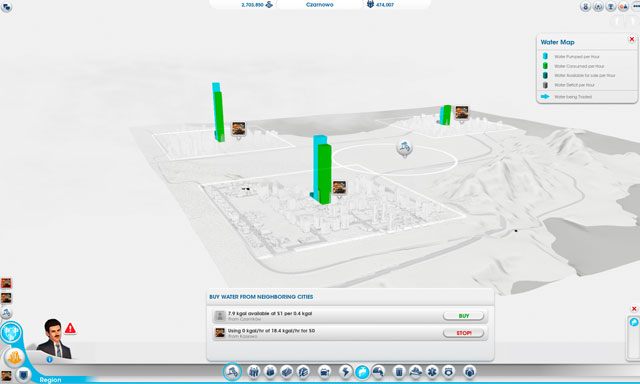Open the blue brick-shaped icon in the toolbar
640x384 pixels.
point(287,372)
